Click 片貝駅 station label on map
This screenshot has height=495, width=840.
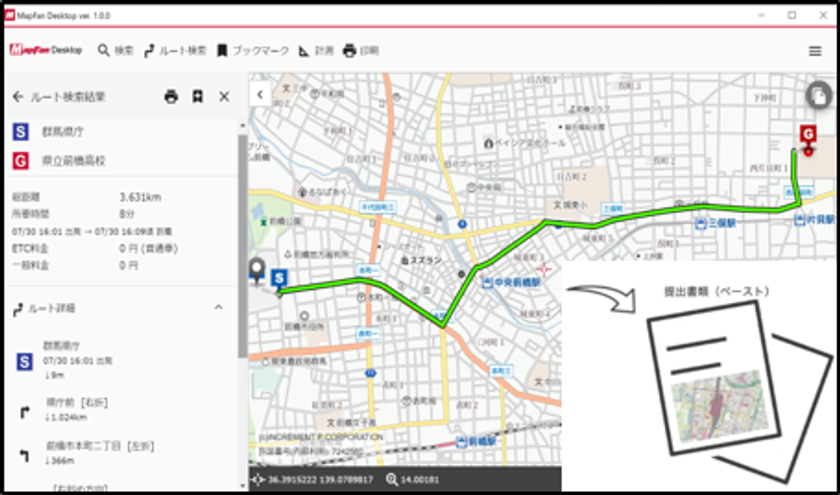point(815,220)
